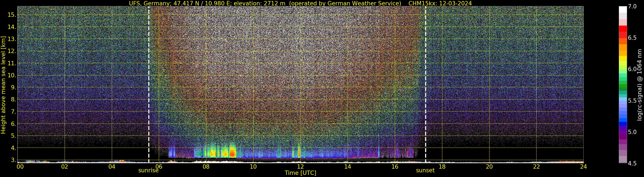Click the '02' tick on the time axis
The image size is (644, 177).
click(x=65, y=166)
